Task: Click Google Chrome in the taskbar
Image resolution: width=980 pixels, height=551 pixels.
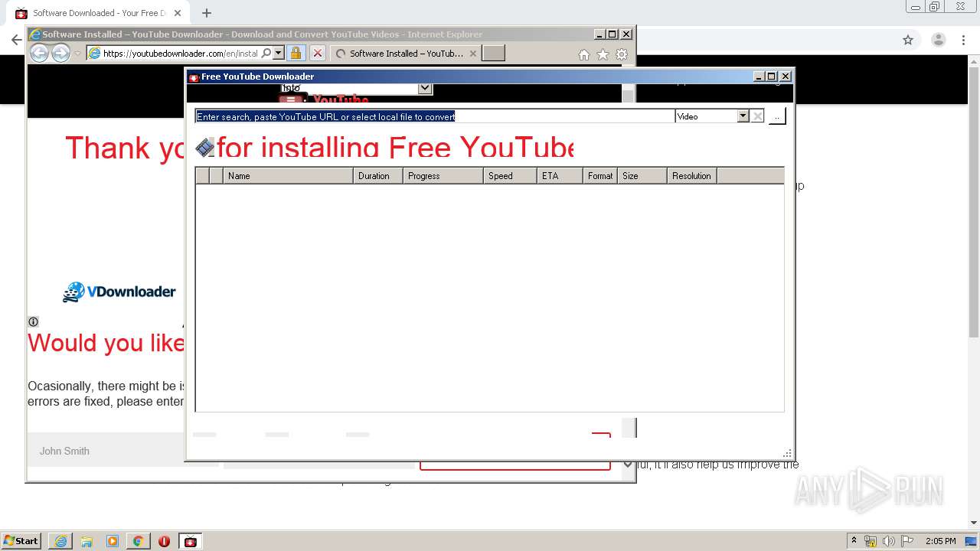Action: pos(139,541)
